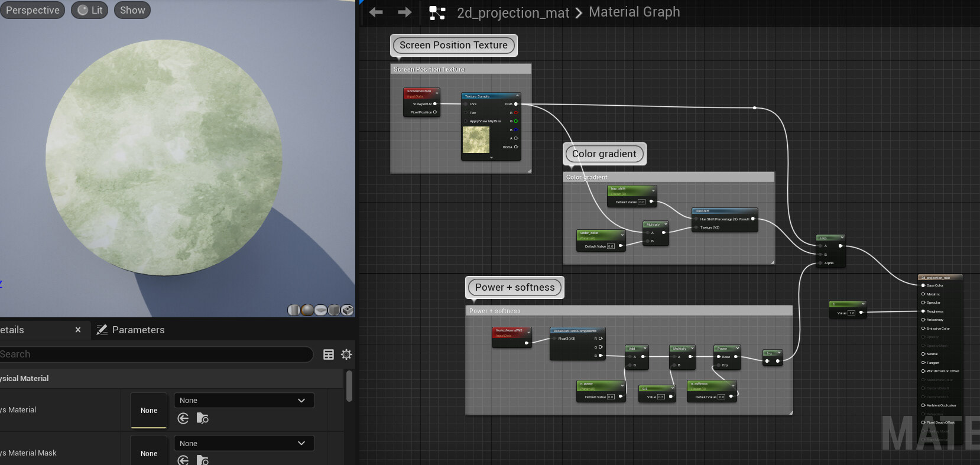This screenshot has width=980, height=465.
Task: Toggle the Add node preview chevron
Action: coord(645,349)
